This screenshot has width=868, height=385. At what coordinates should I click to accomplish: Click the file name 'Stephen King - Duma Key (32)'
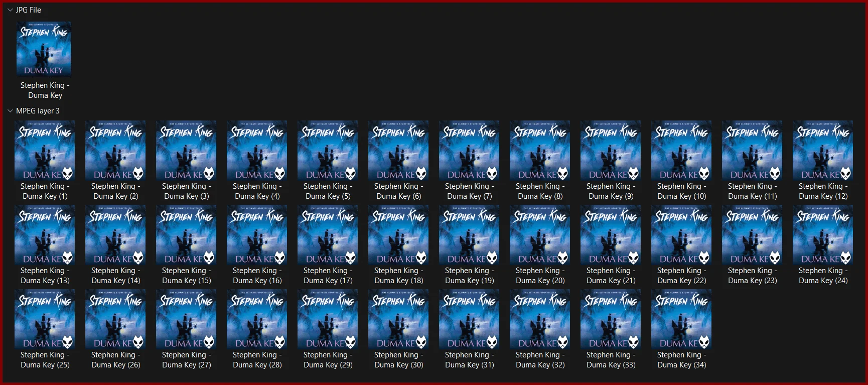540,360
